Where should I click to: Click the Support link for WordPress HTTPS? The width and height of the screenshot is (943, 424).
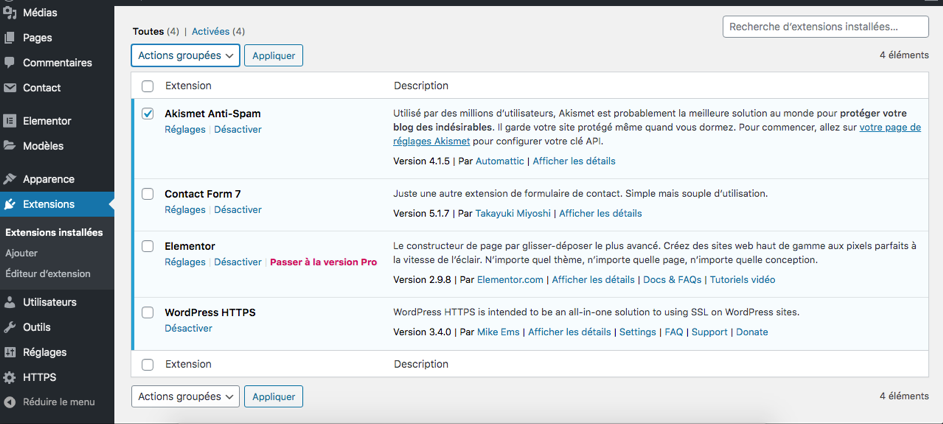(710, 332)
